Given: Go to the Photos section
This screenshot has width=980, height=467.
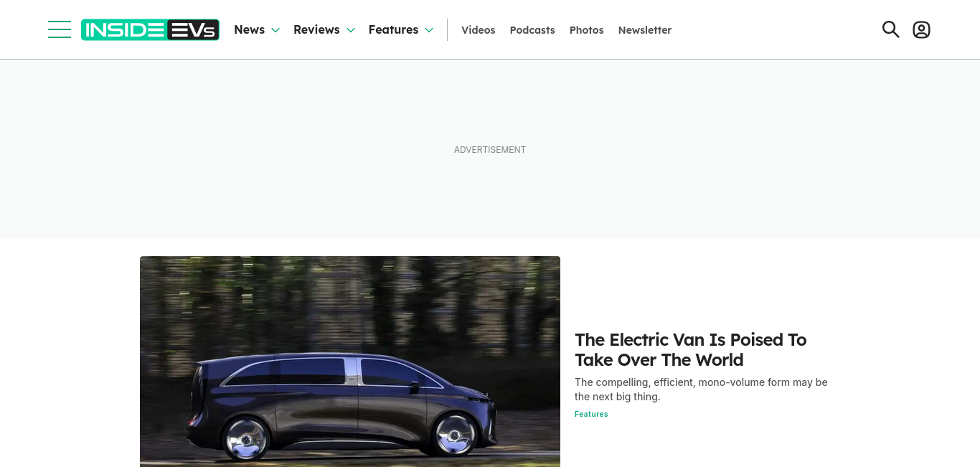Looking at the screenshot, I should click(x=587, y=30).
